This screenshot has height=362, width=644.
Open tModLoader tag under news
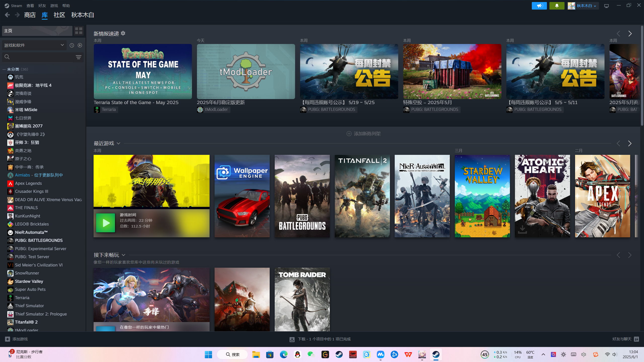point(213,110)
